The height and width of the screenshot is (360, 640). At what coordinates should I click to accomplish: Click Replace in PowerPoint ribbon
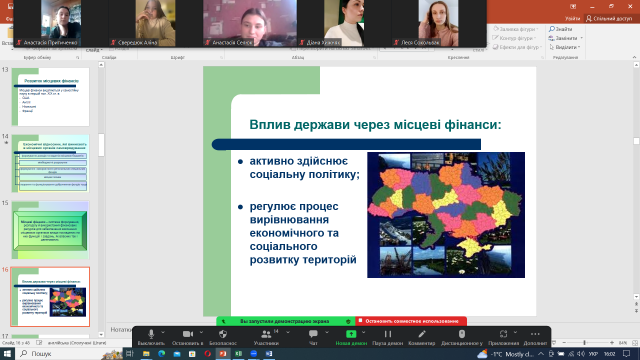coord(563,38)
